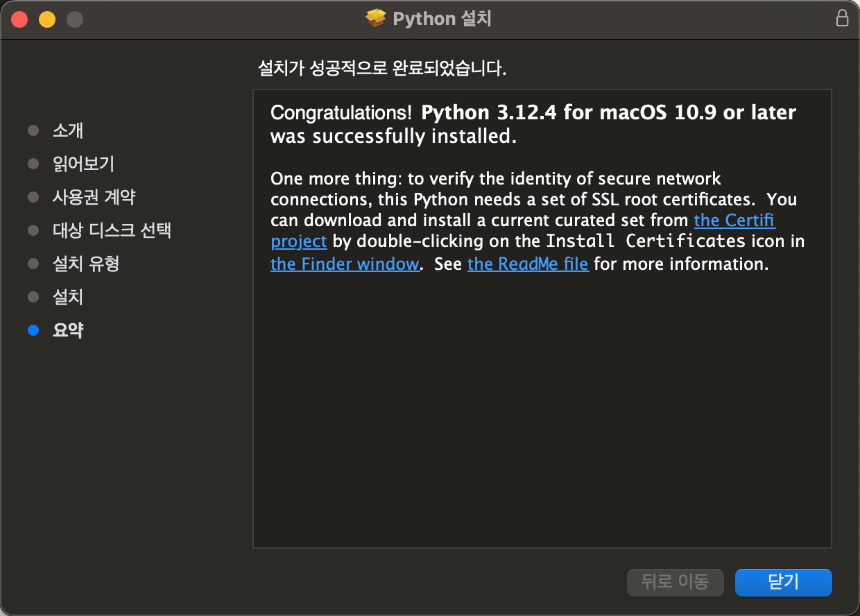
Task: Select the 읽어보기 step in sidebar
Action: 83,164
